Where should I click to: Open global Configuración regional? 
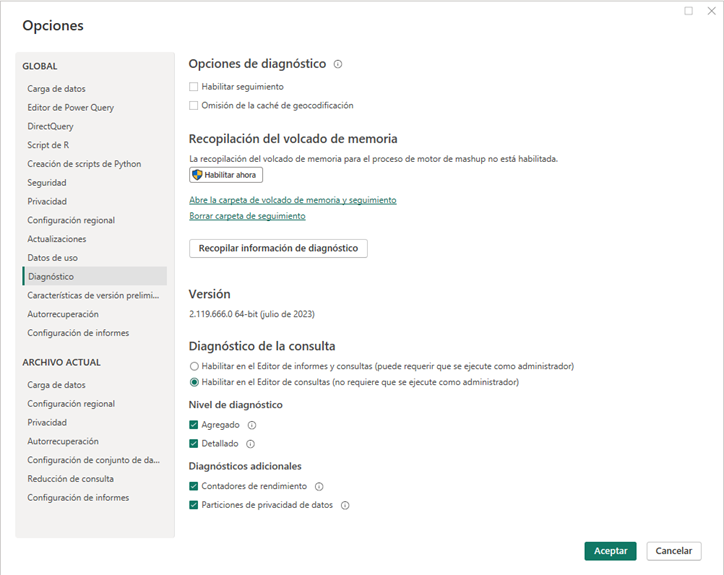tap(95, 220)
